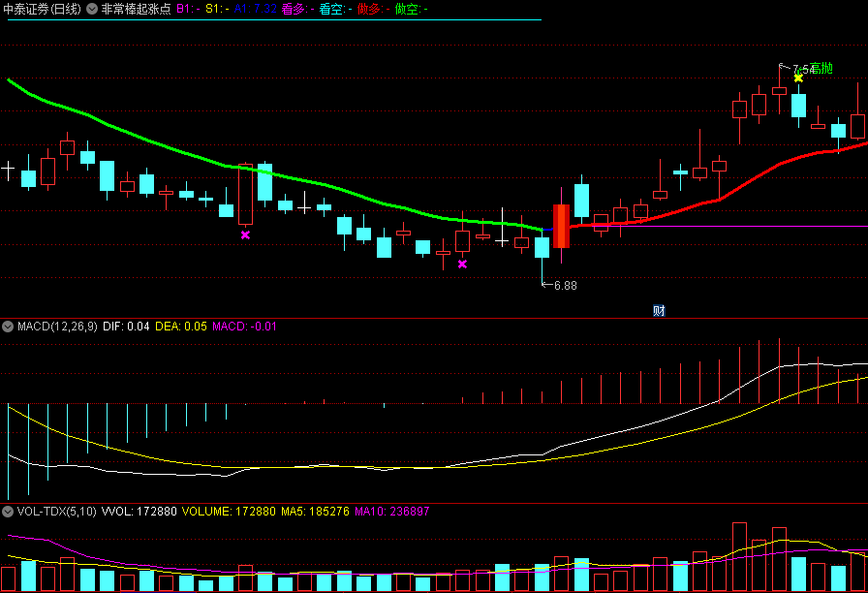Select the solid red signal candlestick

click(x=561, y=226)
